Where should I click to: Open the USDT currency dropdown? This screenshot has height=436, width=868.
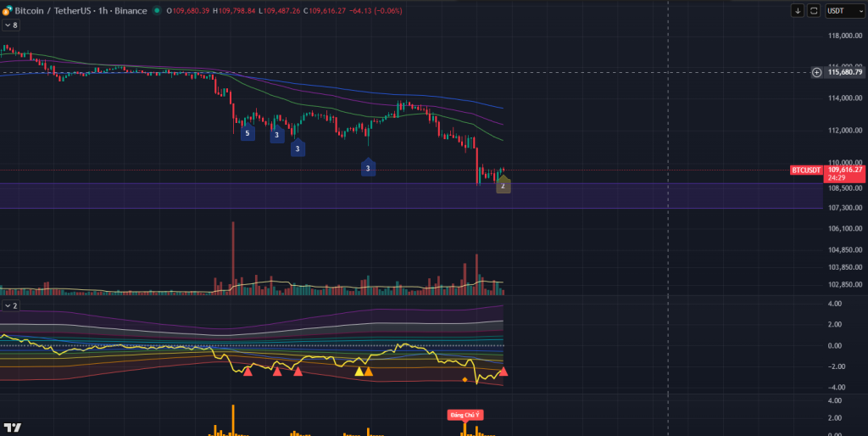pos(839,10)
